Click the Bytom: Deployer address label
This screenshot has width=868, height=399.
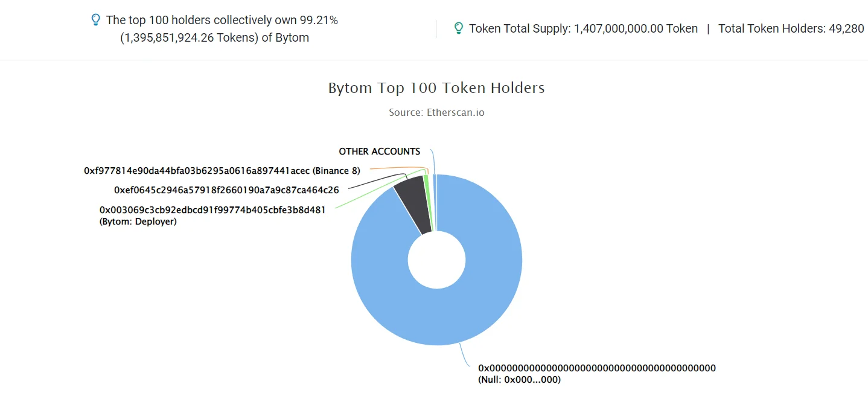click(212, 215)
